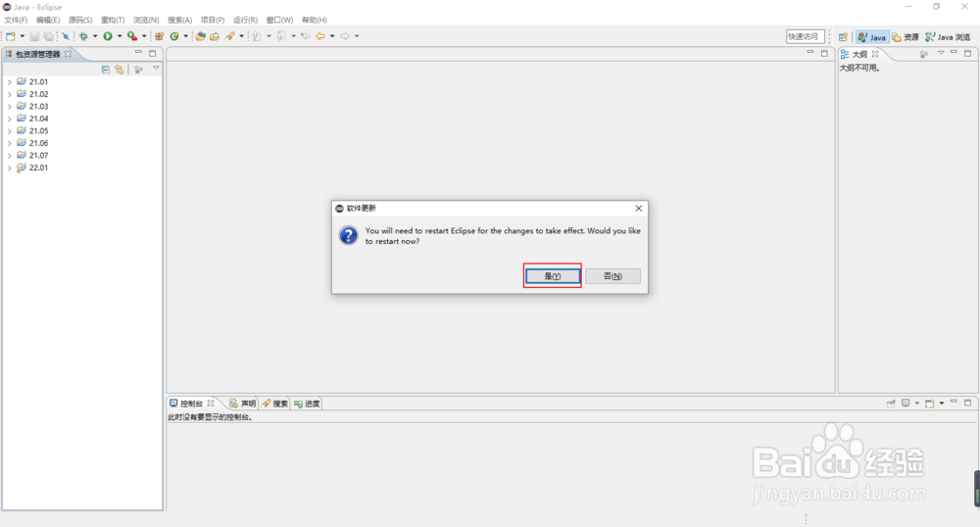Select the 大纲 outline tab
The image size is (980, 527).
[859, 54]
